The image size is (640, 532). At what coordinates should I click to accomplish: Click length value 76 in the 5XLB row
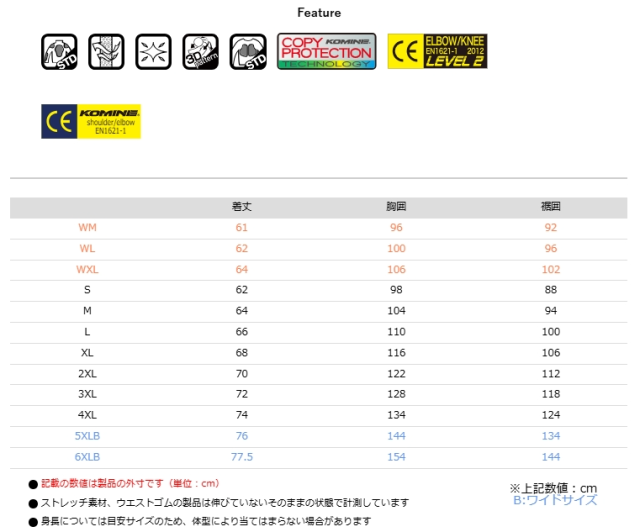(242, 436)
